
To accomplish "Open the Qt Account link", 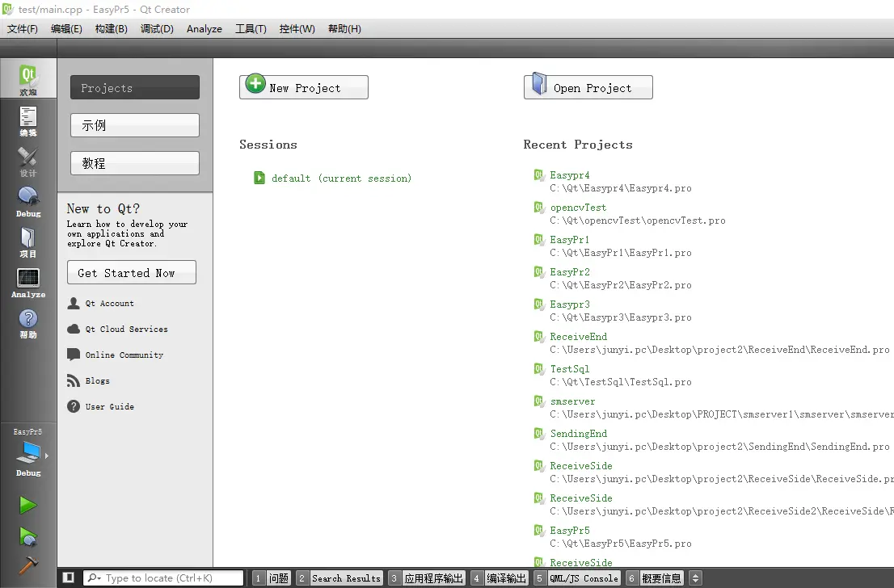I will 109,303.
